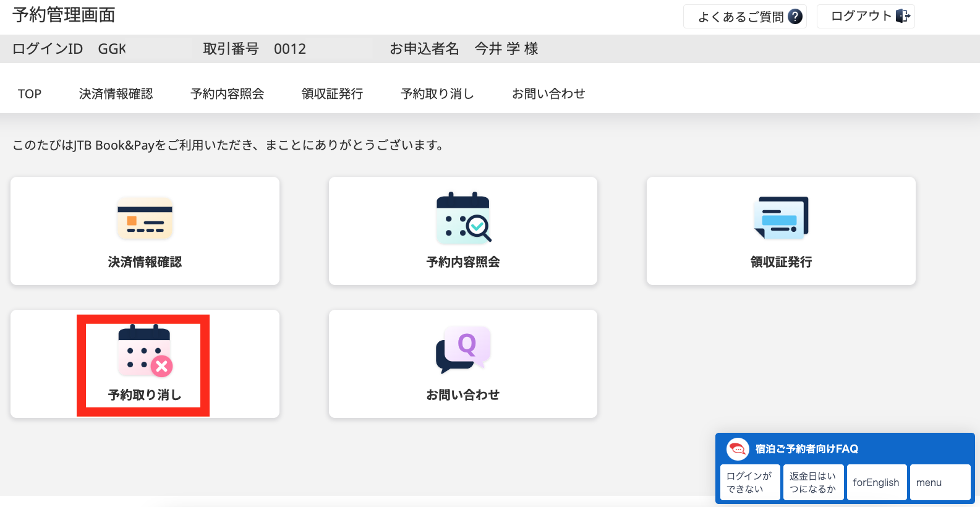Click the credit card payment info icon
980x507 pixels.
coord(145,218)
